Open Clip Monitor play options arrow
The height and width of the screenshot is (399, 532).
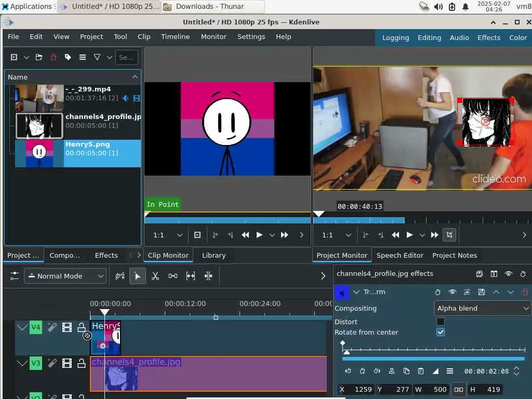tap(272, 235)
